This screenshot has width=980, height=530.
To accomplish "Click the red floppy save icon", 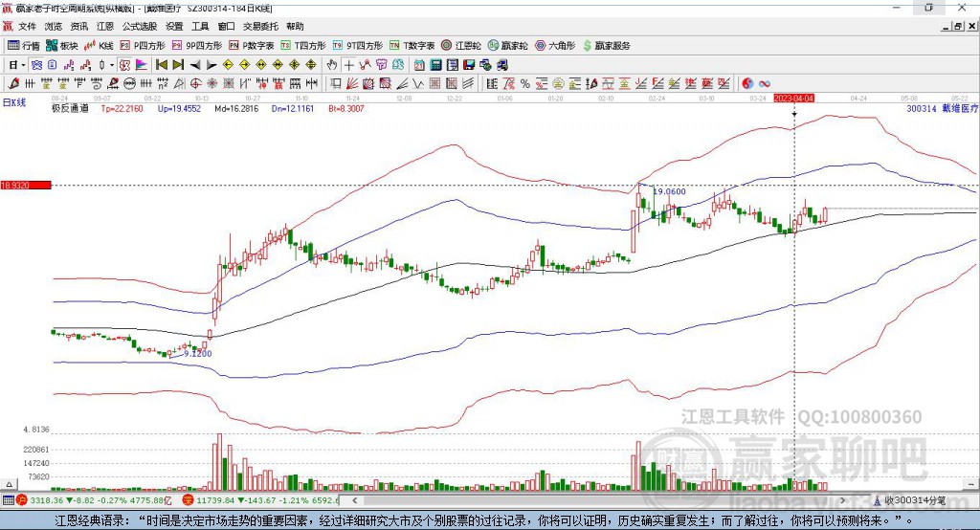I will tap(469, 65).
